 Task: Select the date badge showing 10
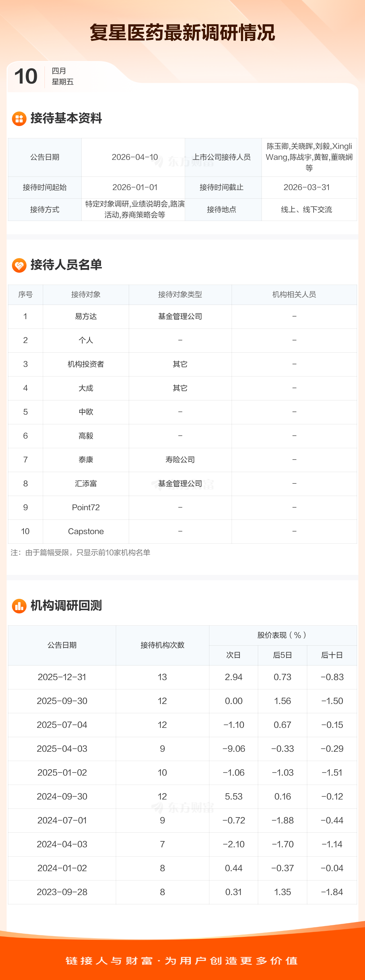(x=26, y=76)
